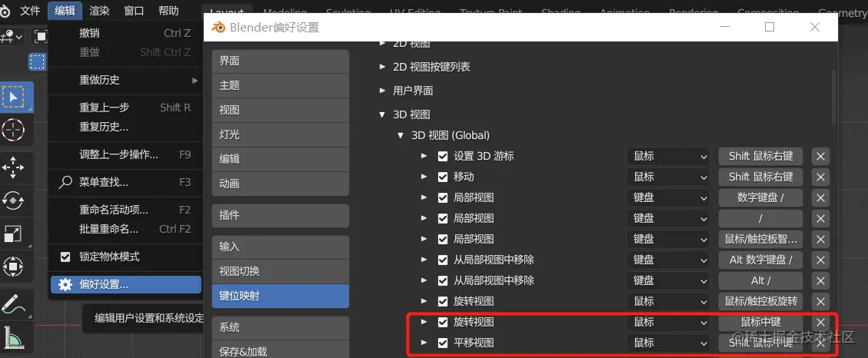Remove the 局部视图 entry bound to plain /
Screen dimensions: 868x358
820,218
